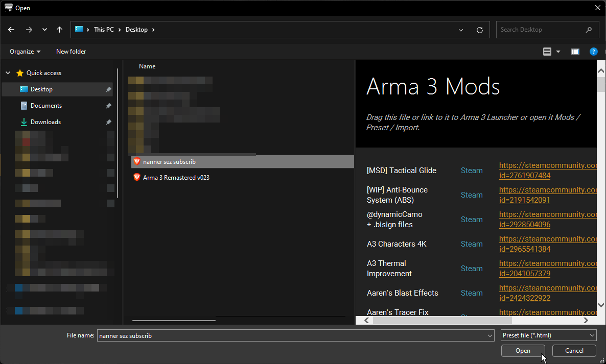Toggle the preview pane
The width and height of the screenshot is (606, 364).
click(x=575, y=52)
